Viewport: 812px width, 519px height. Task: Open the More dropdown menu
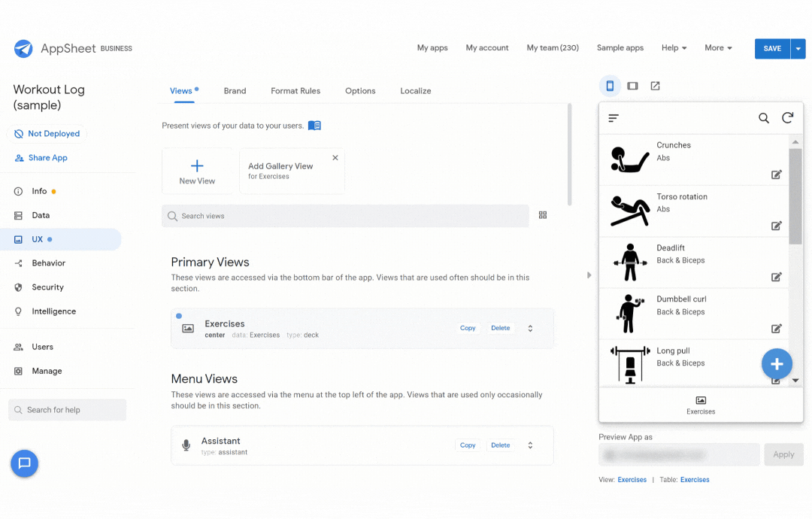(718, 47)
